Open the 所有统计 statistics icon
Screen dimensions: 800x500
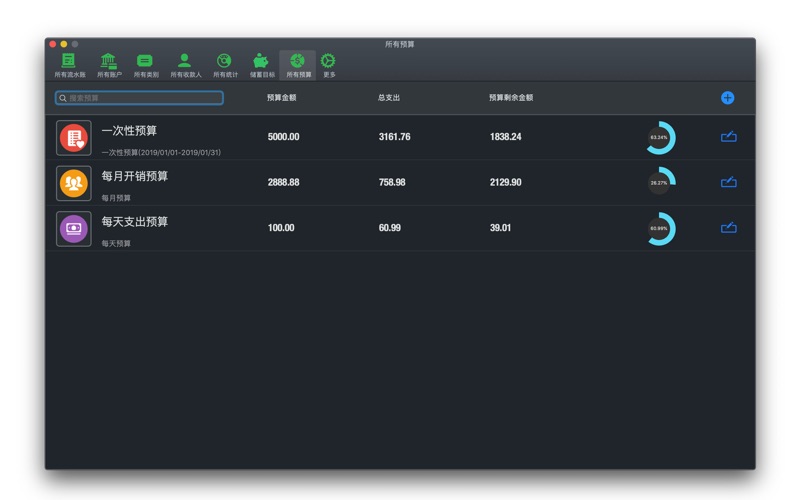point(225,64)
